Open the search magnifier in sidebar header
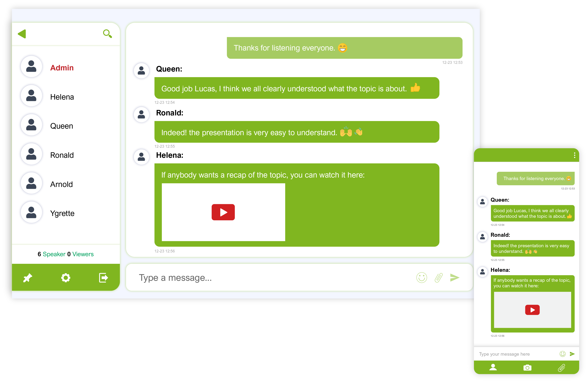The height and width of the screenshot is (383, 588). point(107,34)
